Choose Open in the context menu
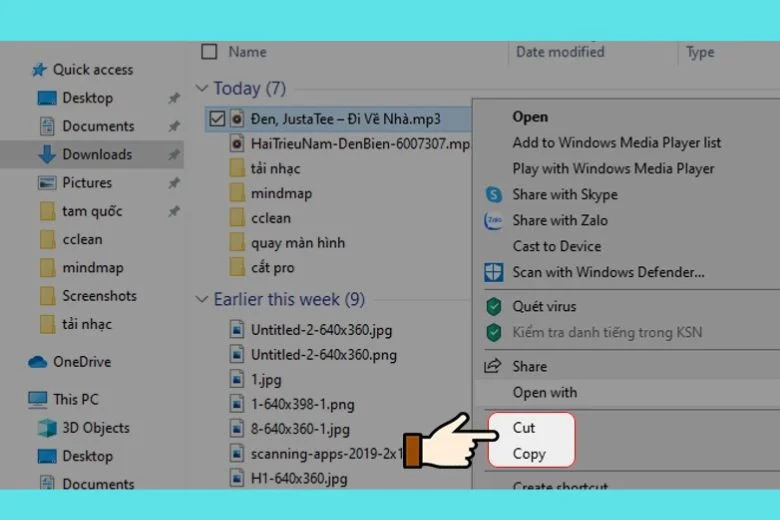 530,117
